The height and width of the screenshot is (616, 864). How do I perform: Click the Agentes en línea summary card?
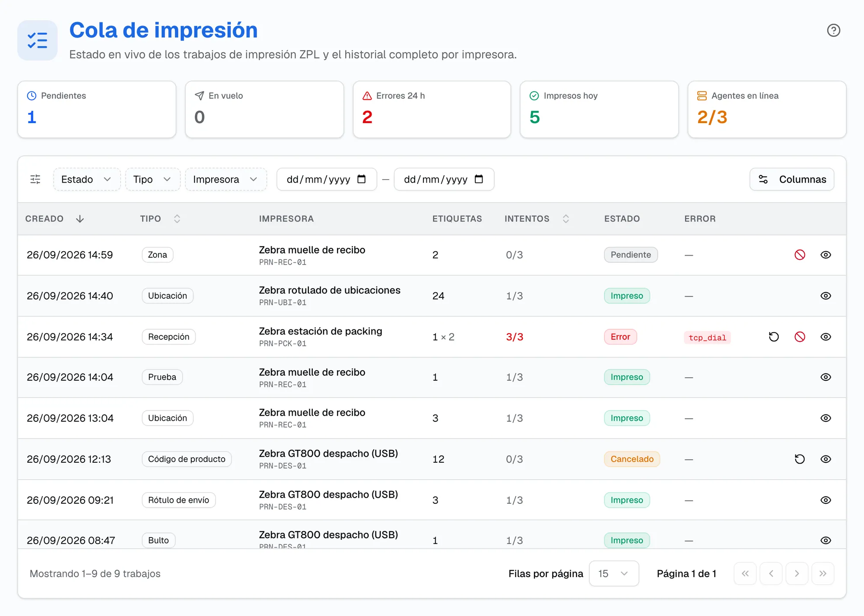pos(767,110)
